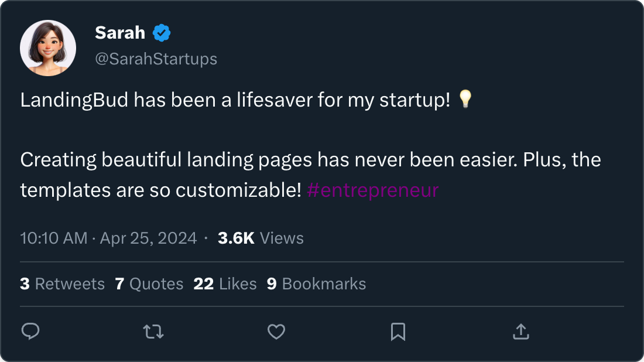Viewport: 644px width, 362px height.
Task: Show the 22 Likes list
Action: 225,284
